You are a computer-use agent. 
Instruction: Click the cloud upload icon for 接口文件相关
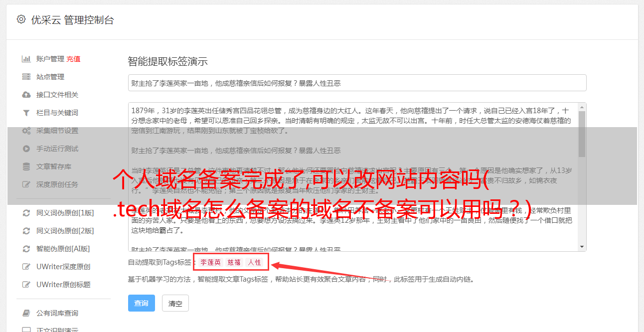[x=26, y=95]
